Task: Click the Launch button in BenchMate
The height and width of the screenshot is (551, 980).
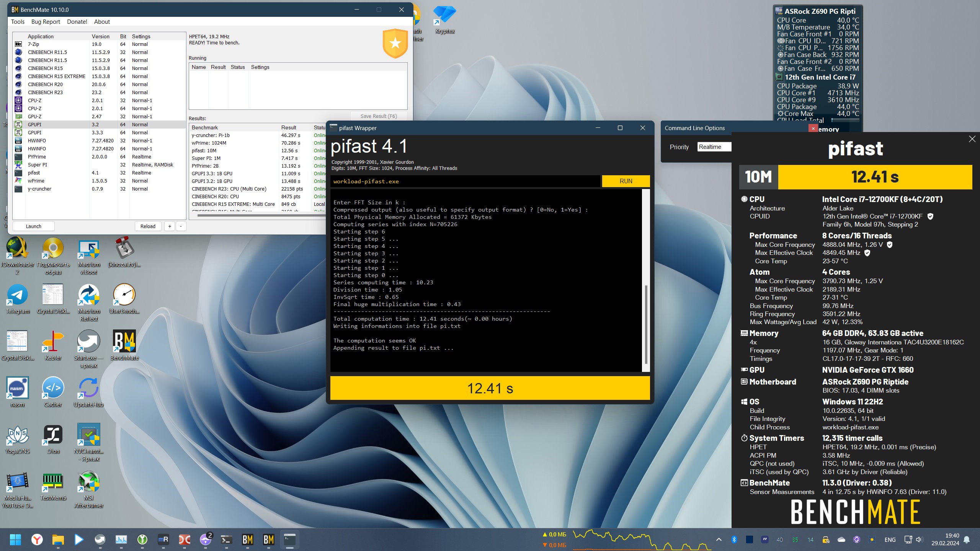Action: (33, 226)
